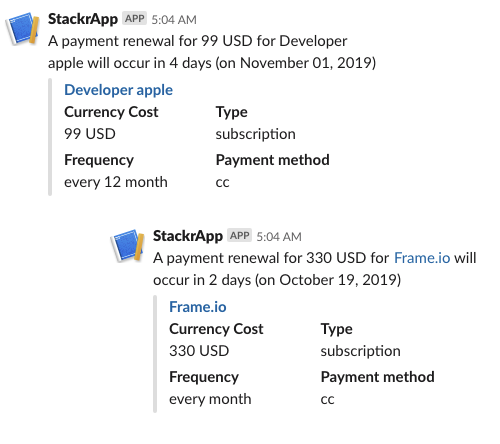Follow the inline Frame.io link in the message text
This screenshot has height=444, width=500.
pyautogui.click(x=422, y=258)
